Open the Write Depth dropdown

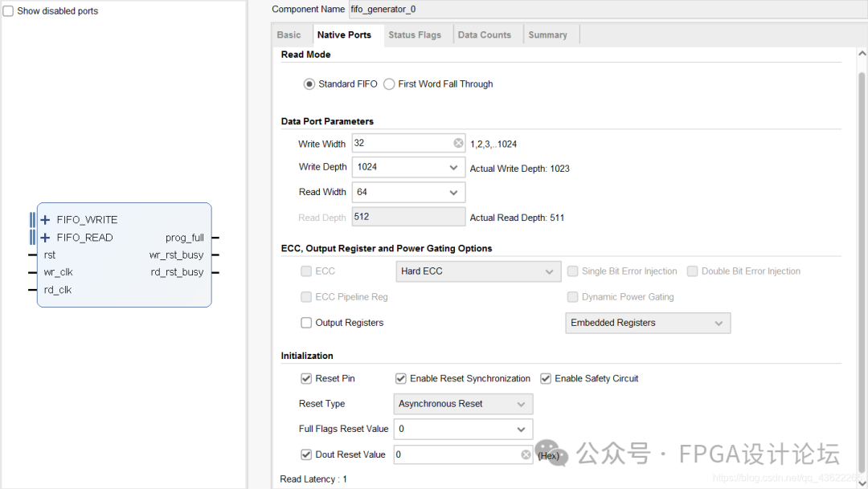453,168
